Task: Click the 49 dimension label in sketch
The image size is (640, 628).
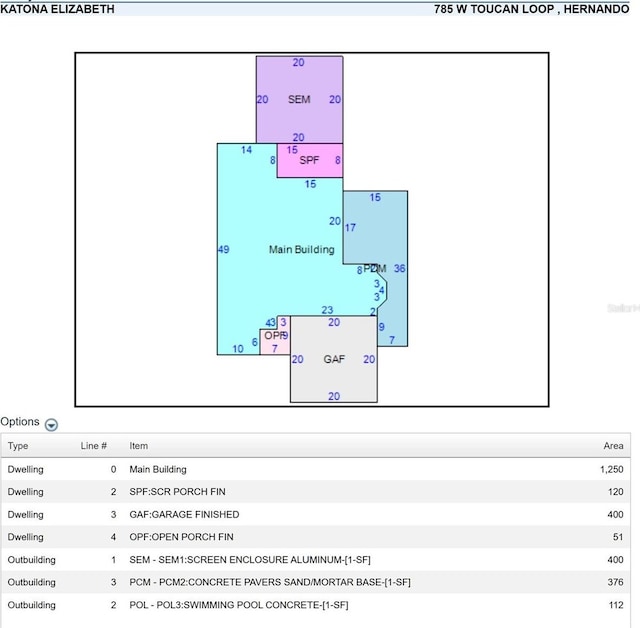Action: (x=224, y=249)
